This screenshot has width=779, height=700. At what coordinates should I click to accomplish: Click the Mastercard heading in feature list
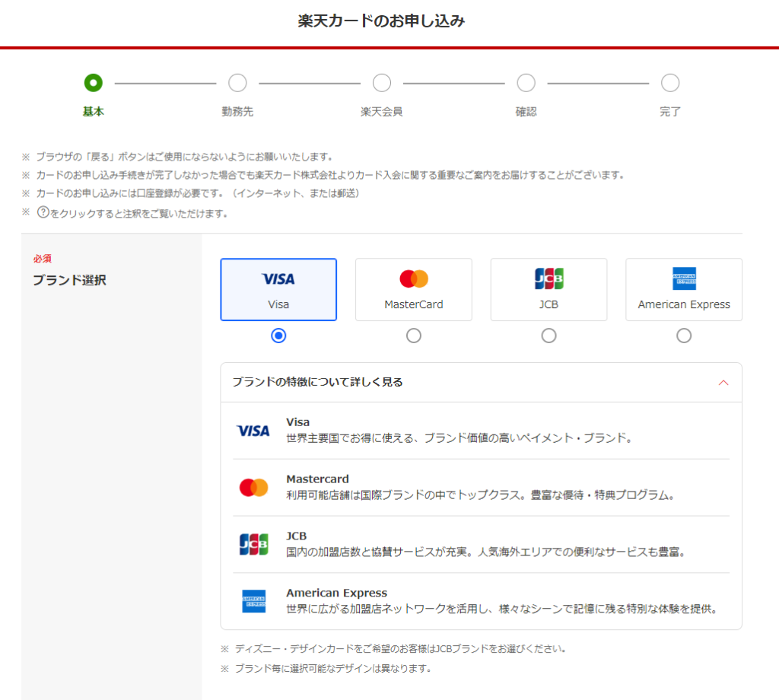[317, 479]
